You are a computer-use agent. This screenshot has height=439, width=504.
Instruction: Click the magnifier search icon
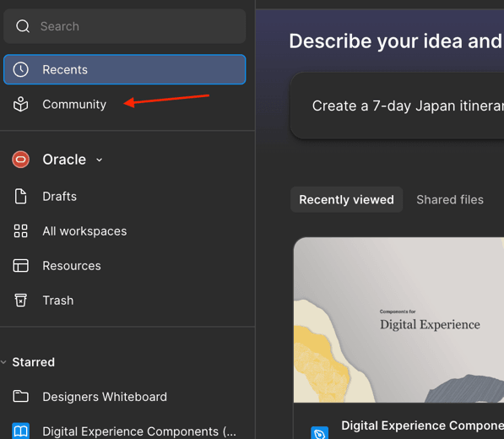23,26
